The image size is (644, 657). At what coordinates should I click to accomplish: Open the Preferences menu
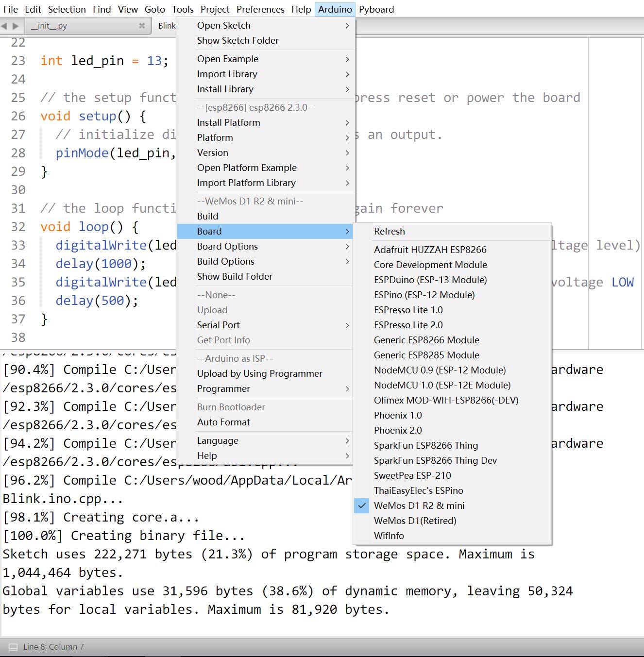coord(261,9)
